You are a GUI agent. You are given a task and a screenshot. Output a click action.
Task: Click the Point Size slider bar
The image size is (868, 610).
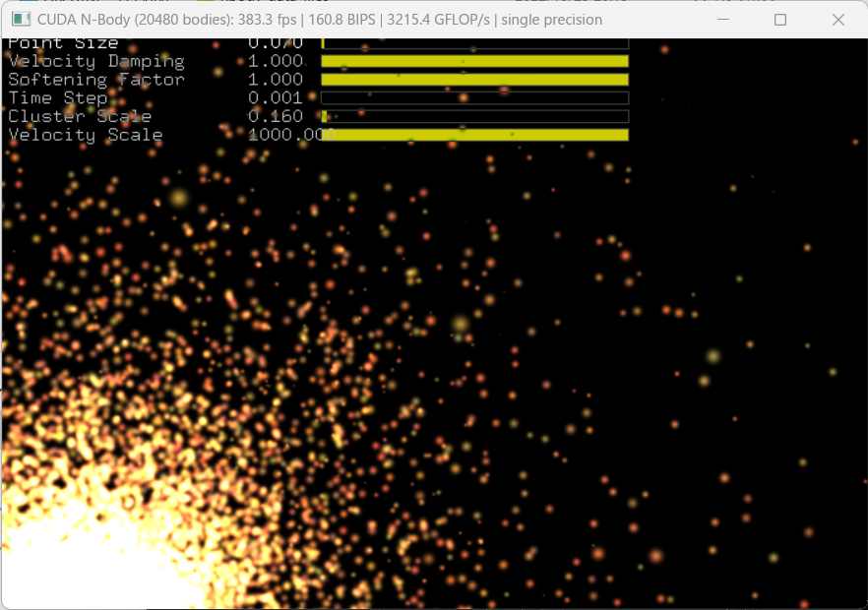click(474, 43)
